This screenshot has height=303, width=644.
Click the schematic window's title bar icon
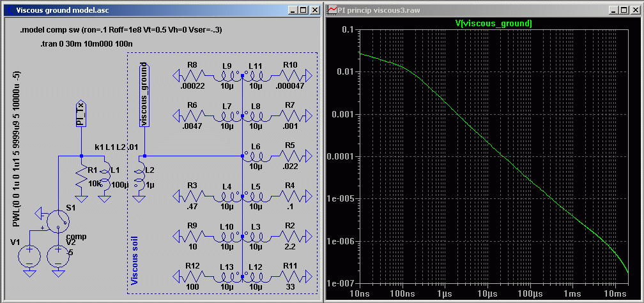[x=8, y=10]
